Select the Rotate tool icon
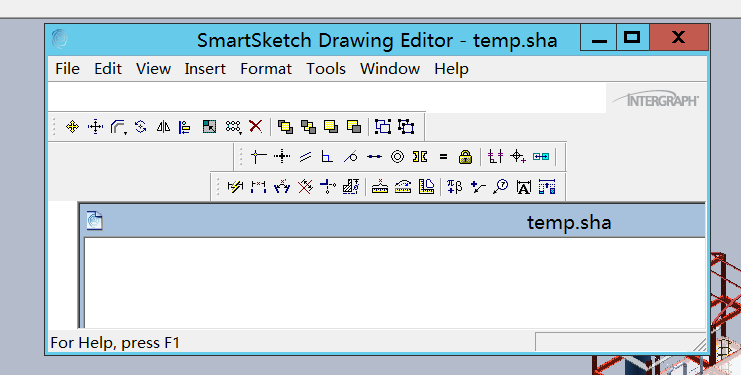Image resolution: width=741 pixels, height=375 pixels. [x=140, y=127]
